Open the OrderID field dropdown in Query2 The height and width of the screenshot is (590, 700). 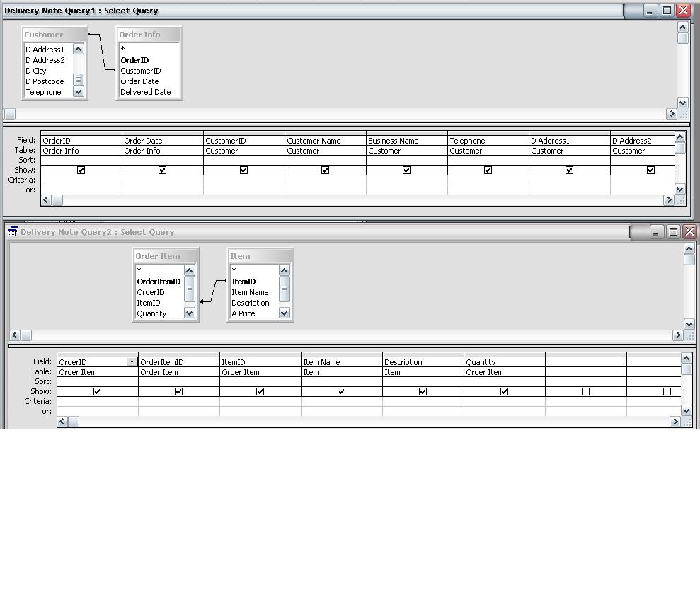(132, 362)
